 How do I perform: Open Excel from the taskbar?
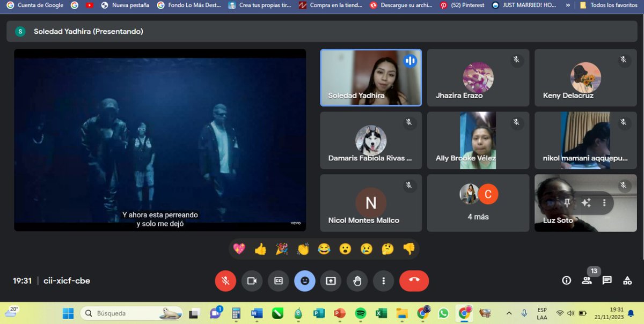(x=381, y=313)
